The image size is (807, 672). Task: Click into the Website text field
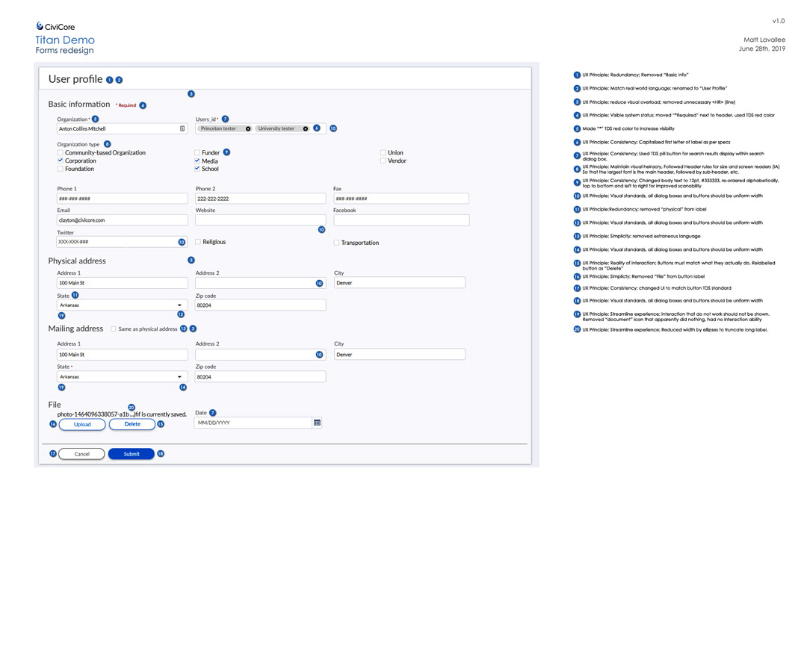260,220
